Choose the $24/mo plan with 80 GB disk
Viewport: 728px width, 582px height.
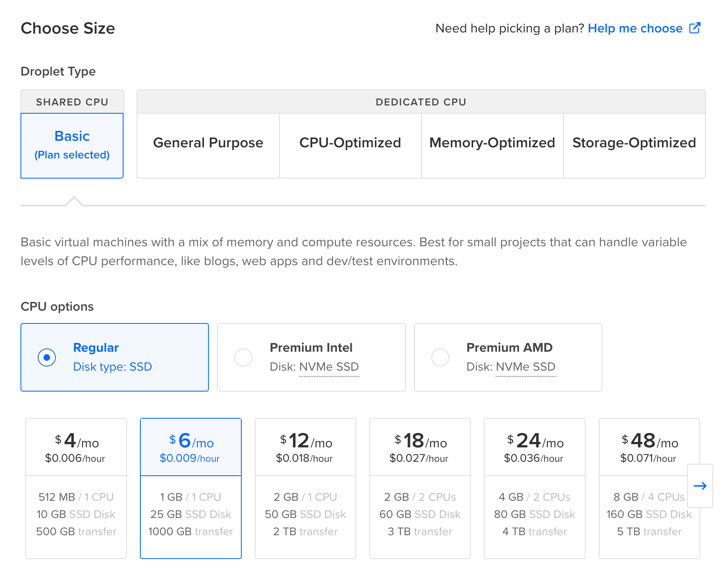(535, 488)
